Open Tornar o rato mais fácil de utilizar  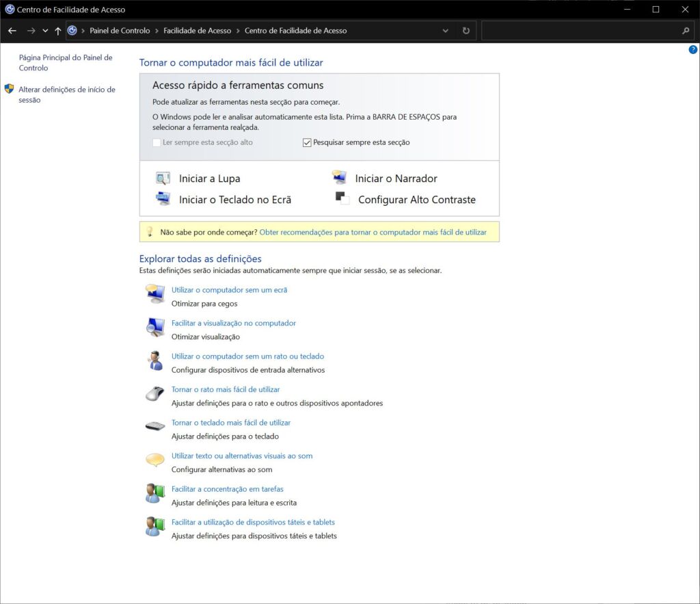point(226,389)
